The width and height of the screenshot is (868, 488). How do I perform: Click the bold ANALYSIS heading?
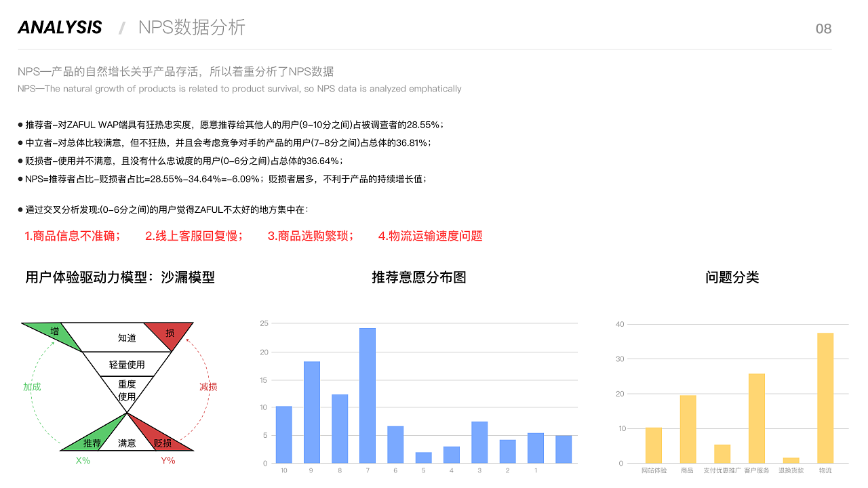click(60, 27)
